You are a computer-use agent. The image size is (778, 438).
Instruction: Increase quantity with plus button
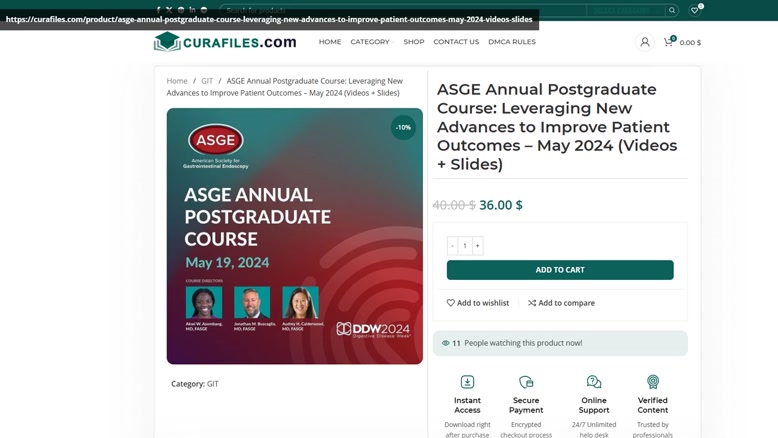[x=478, y=246]
